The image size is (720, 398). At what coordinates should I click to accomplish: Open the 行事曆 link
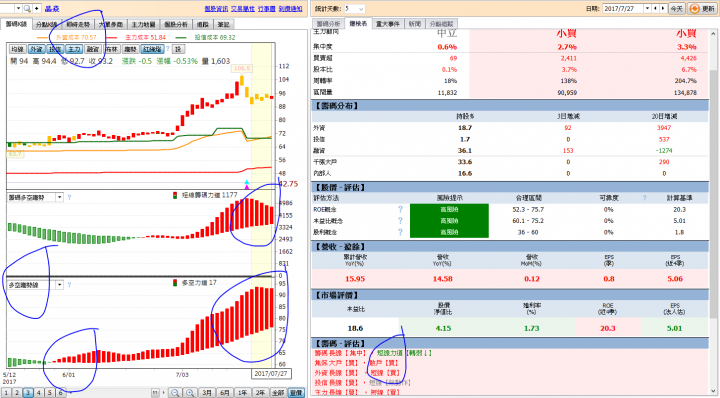point(266,9)
